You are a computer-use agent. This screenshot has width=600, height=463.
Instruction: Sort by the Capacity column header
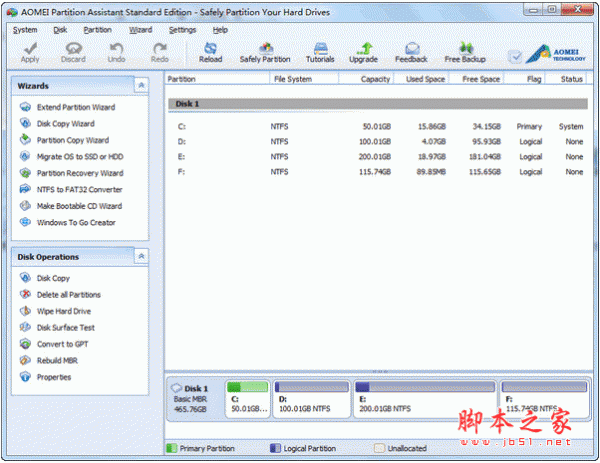[x=366, y=79]
